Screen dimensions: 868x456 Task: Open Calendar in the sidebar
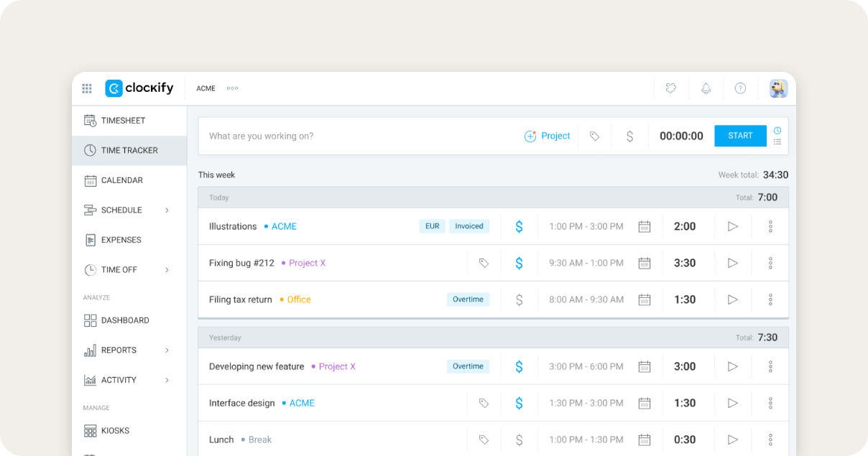[x=129, y=180]
